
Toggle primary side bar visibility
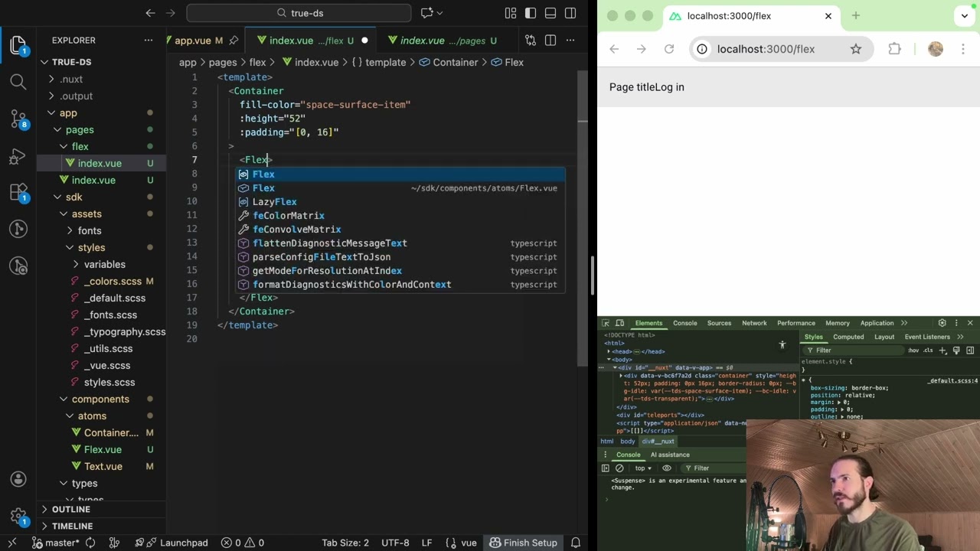(x=531, y=13)
